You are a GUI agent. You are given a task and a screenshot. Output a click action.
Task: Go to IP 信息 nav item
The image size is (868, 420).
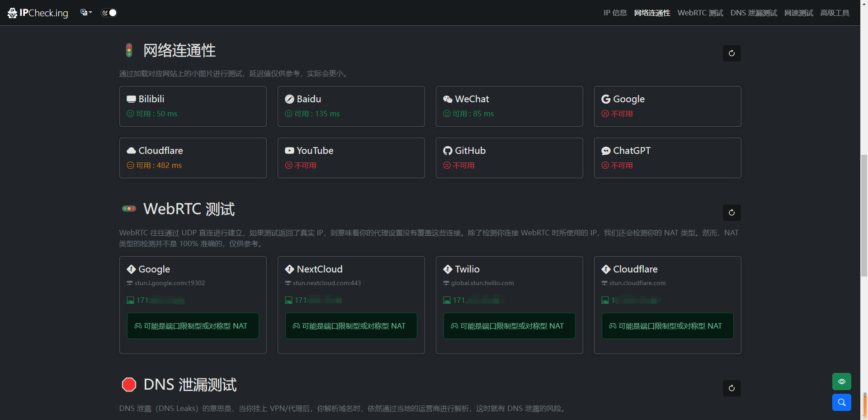tap(615, 13)
